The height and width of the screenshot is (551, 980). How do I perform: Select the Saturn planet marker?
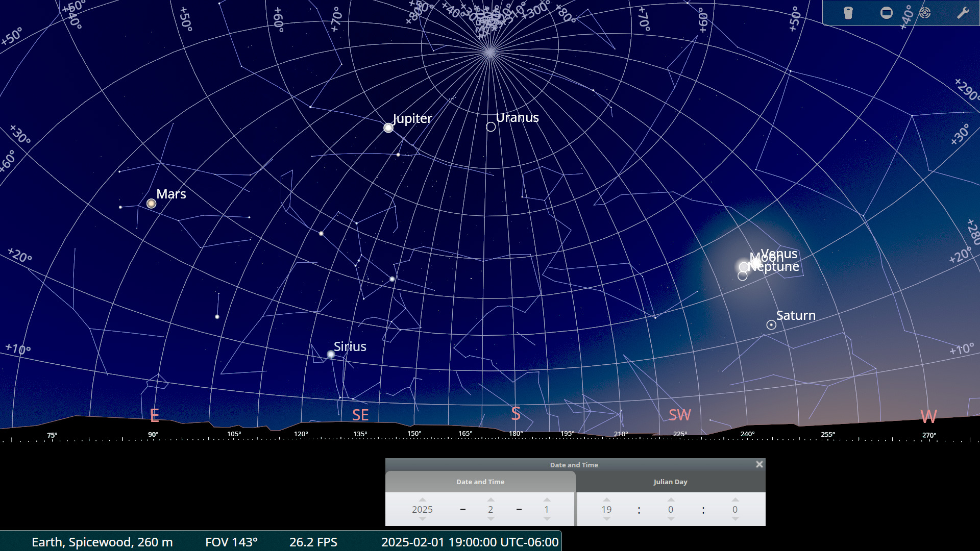click(771, 325)
